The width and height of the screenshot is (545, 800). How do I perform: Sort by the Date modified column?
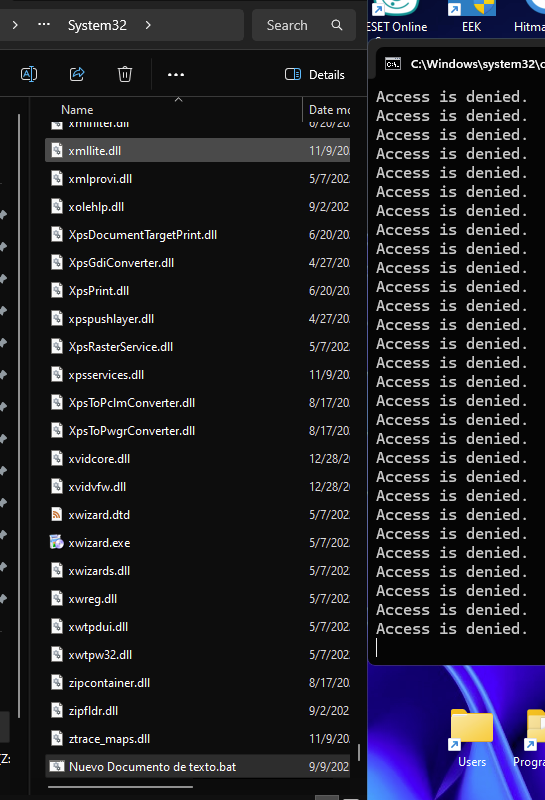tap(329, 110)
